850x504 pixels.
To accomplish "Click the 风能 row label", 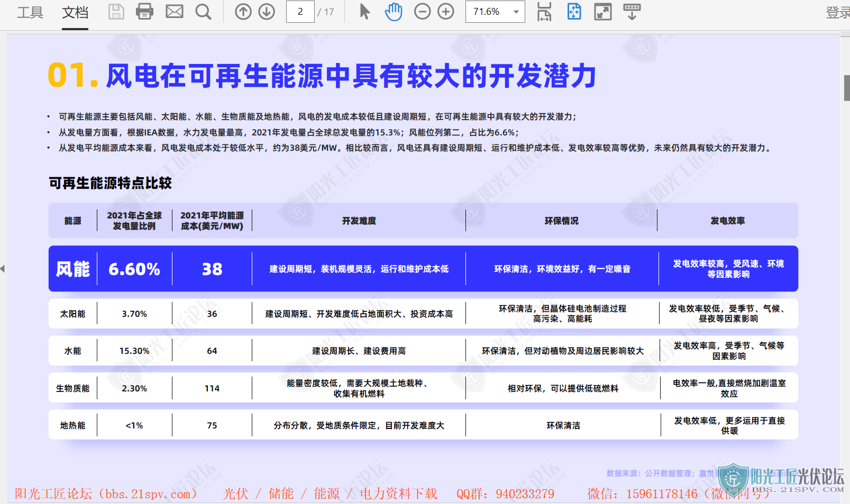I will [73, 269].
